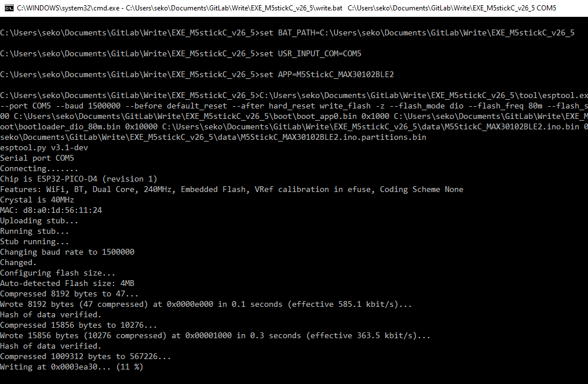Click the 'Crystal is 40MHz' line

(x=37, y=200)
